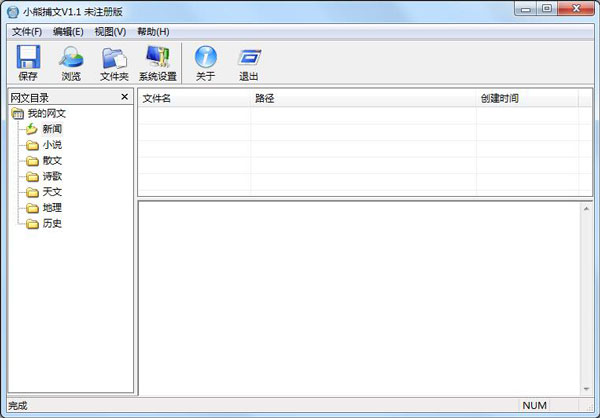Viewport: 600px width, 418px height.
Task: Click the Exit (退出) toolbar icon
Action: coord(249,58)
